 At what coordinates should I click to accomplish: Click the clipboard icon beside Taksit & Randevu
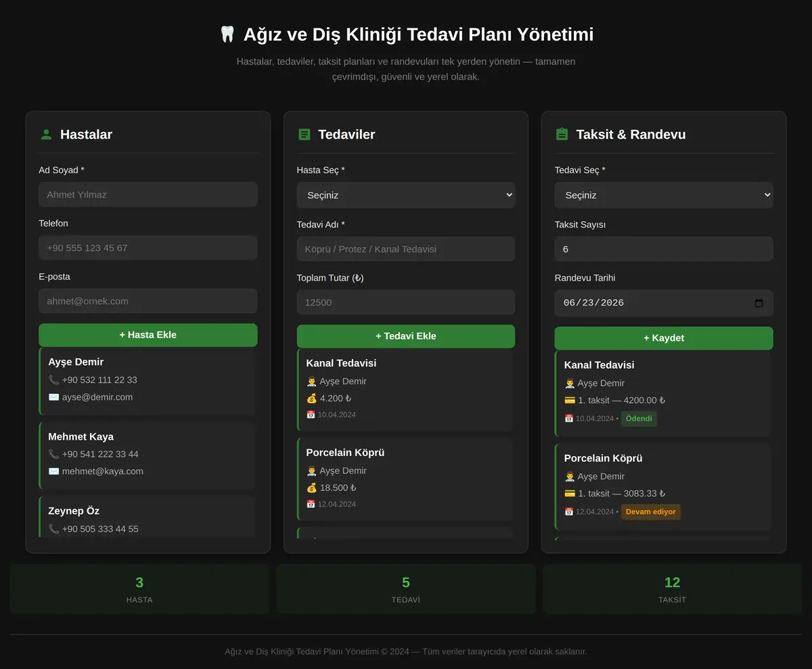(562, 135)
